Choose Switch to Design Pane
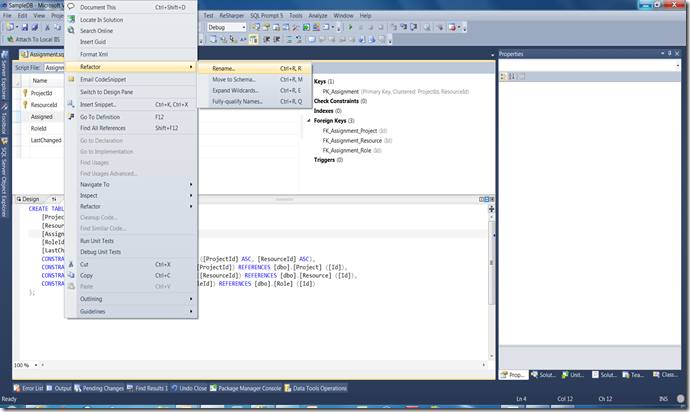The image size is (690, 412). [x=131, y=92]
